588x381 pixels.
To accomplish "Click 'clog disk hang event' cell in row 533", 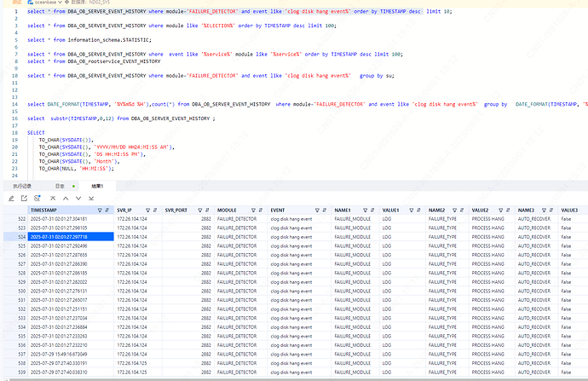I will [300, 319].
